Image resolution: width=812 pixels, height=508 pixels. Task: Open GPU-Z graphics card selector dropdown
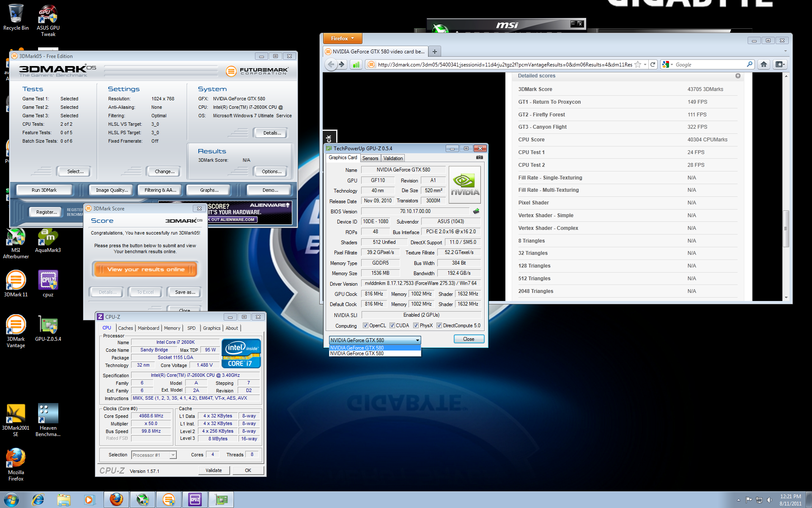click(375, 340)
